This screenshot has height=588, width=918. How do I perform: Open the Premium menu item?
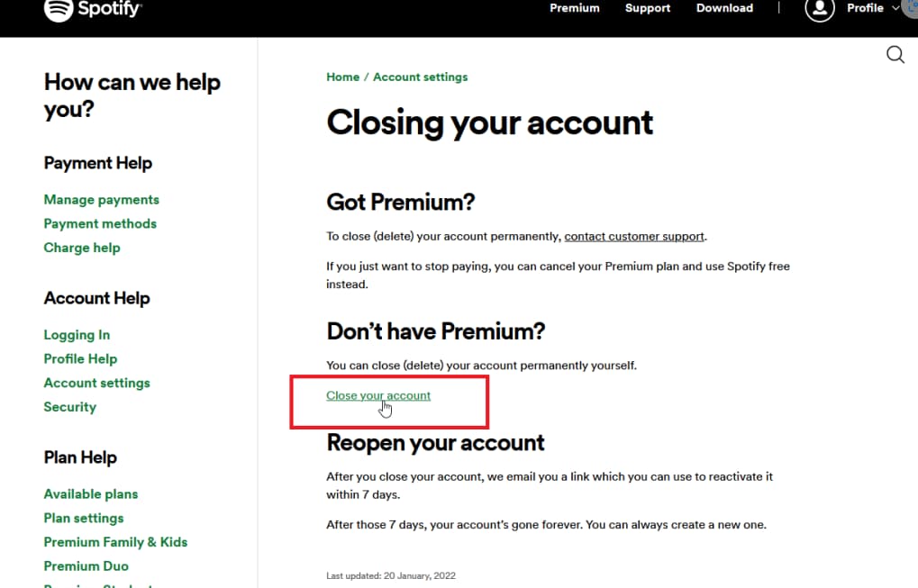pos(575,8)
